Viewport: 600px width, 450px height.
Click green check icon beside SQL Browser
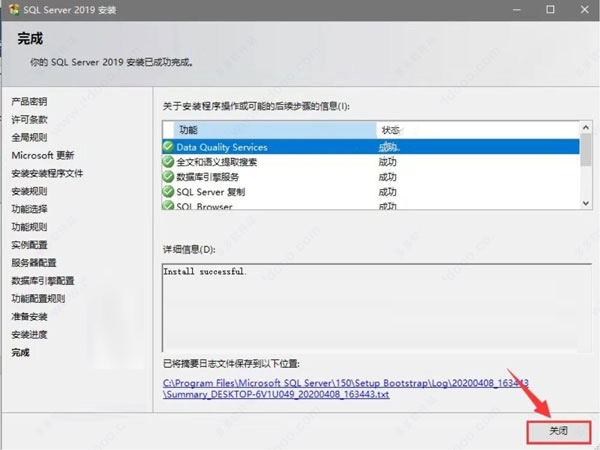tap(168, 206)
